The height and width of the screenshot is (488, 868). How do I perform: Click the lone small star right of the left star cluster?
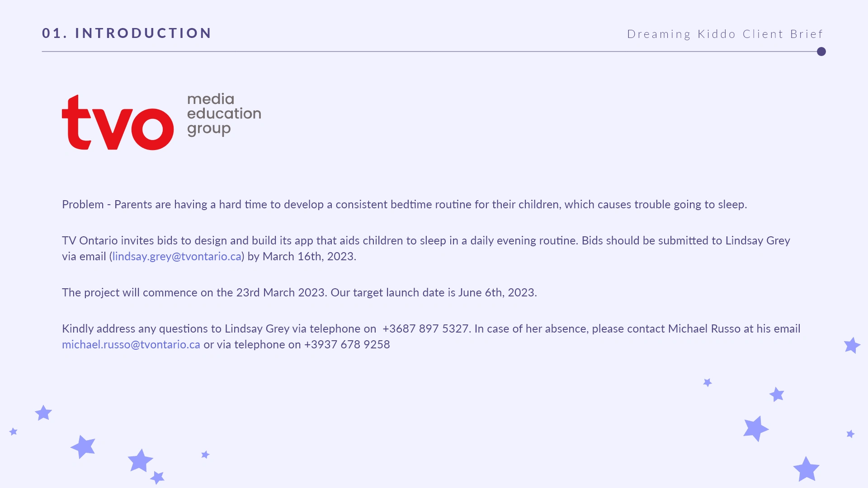click(205, 454)
